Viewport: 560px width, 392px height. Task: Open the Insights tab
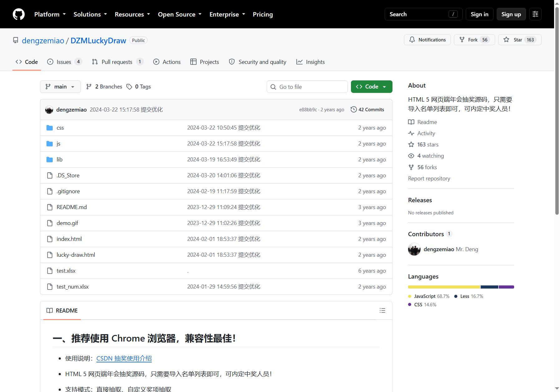click(311, 62)
